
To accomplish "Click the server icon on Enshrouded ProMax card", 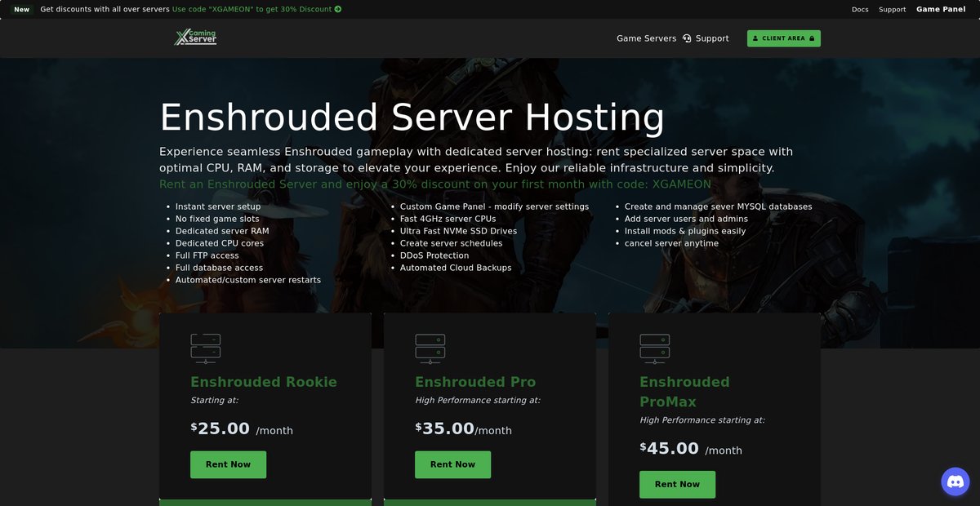I will tap(655, 348).
